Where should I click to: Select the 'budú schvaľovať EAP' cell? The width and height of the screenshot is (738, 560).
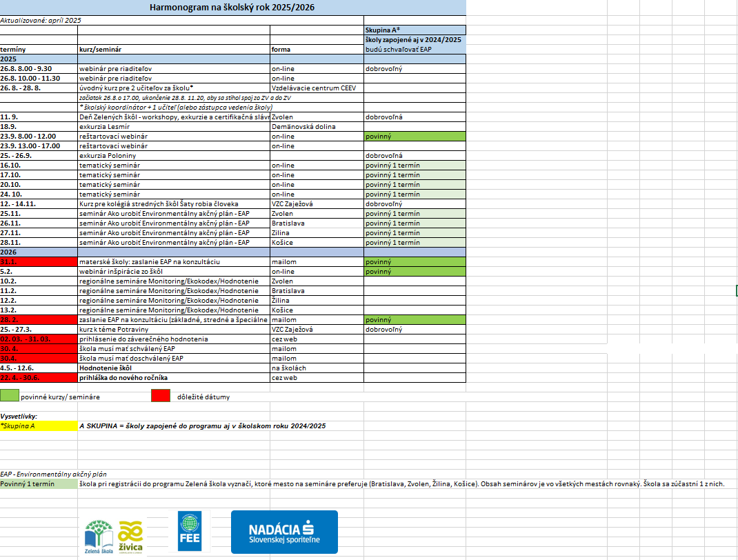[415, 50]
